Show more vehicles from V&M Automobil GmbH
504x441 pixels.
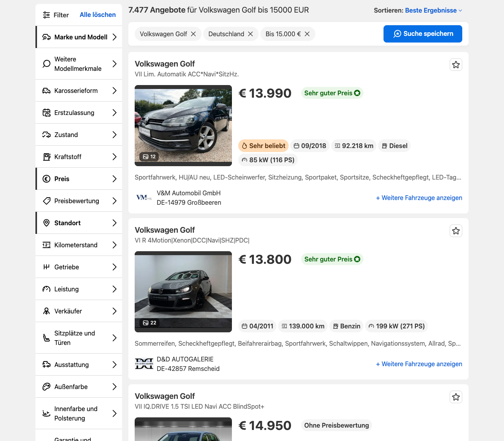419,198
